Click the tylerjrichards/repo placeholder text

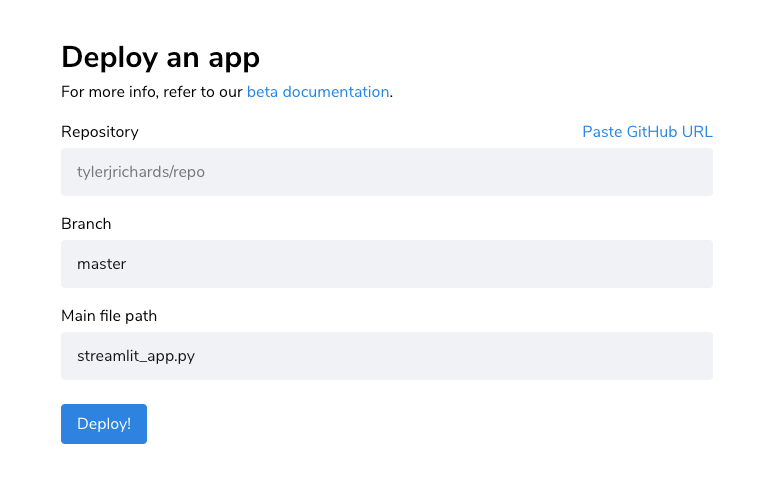[141, 172]
